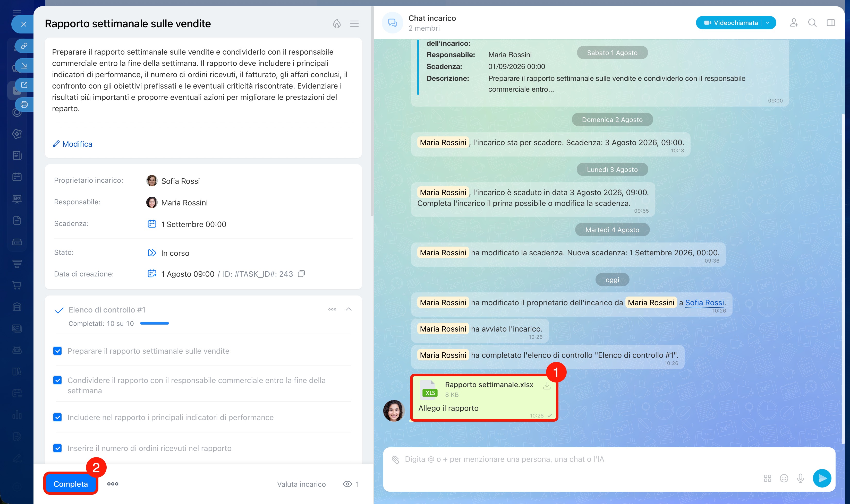Uncheck Includere i principali indicatori di performance
This screenshot has height=504, width=850.
coord(57,418)
